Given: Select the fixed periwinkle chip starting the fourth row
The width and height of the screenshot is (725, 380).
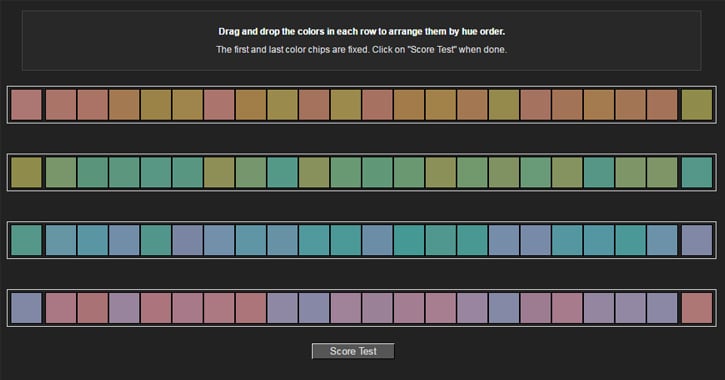Looking at the screenshot, I should 26,308.
